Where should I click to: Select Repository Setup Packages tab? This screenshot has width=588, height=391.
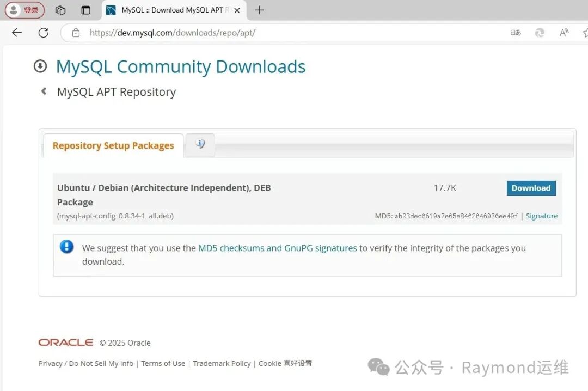(113, 145)
